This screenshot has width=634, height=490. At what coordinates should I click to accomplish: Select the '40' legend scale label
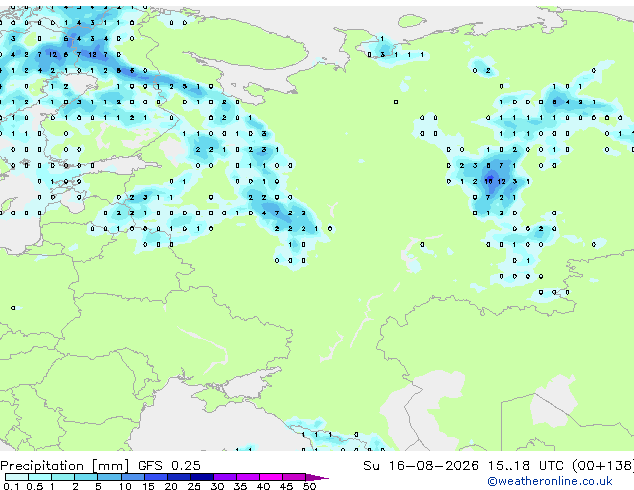click(x=264, y=486)
